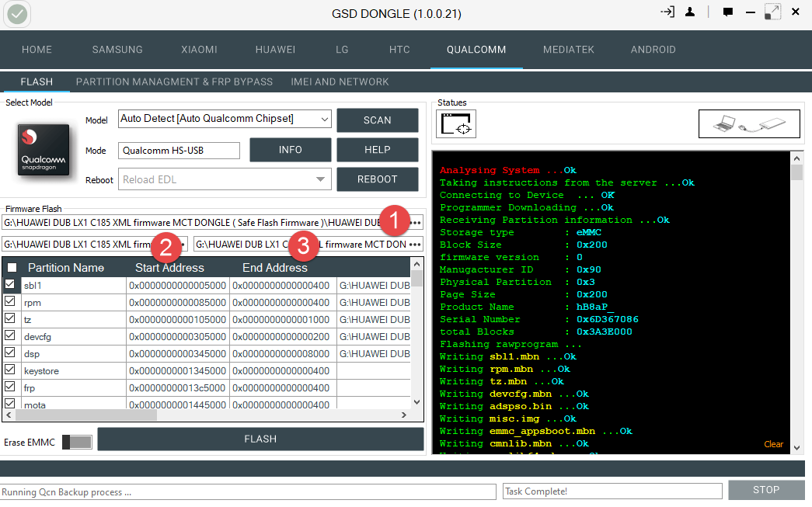
Task: Click the screen capture target icon under Statues
Action: (x=455, y=123)
